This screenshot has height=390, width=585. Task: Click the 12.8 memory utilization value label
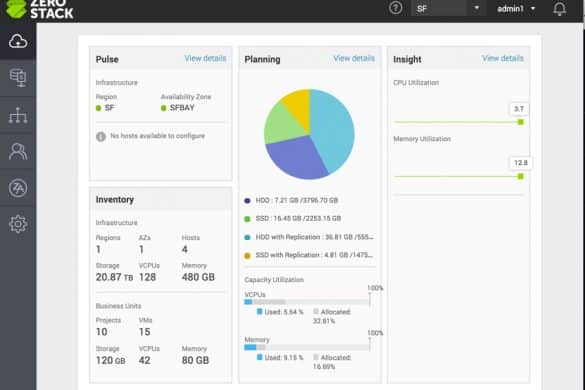(x=521, y=163)
